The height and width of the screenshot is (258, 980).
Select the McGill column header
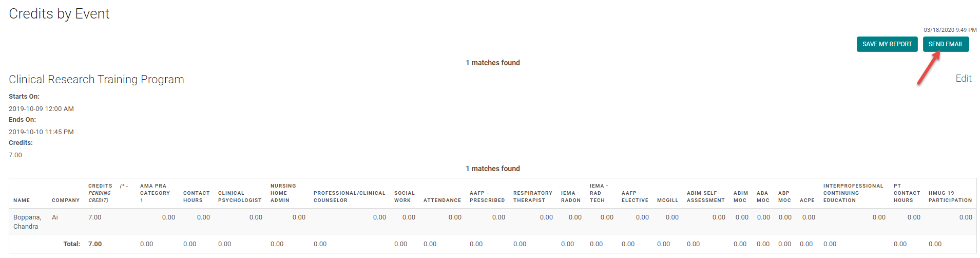(667, 200)
